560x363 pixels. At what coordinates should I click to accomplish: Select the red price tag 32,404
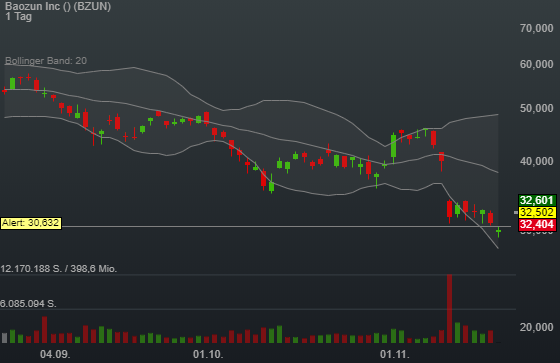pyautogui.click(x=537, y=224)
